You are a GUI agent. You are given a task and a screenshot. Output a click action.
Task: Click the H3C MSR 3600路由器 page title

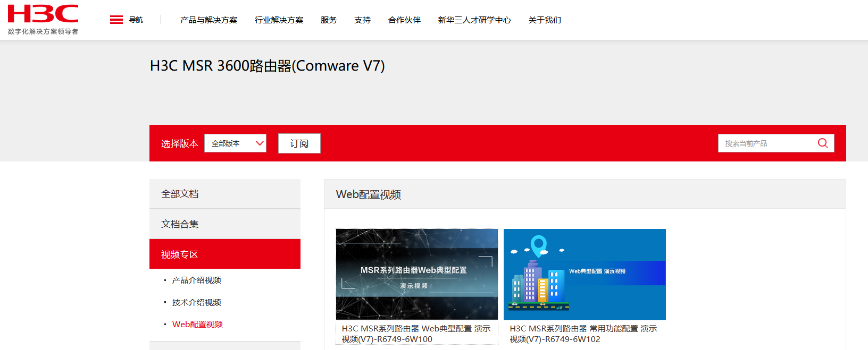pyautogui.click(x=268, y=66)
